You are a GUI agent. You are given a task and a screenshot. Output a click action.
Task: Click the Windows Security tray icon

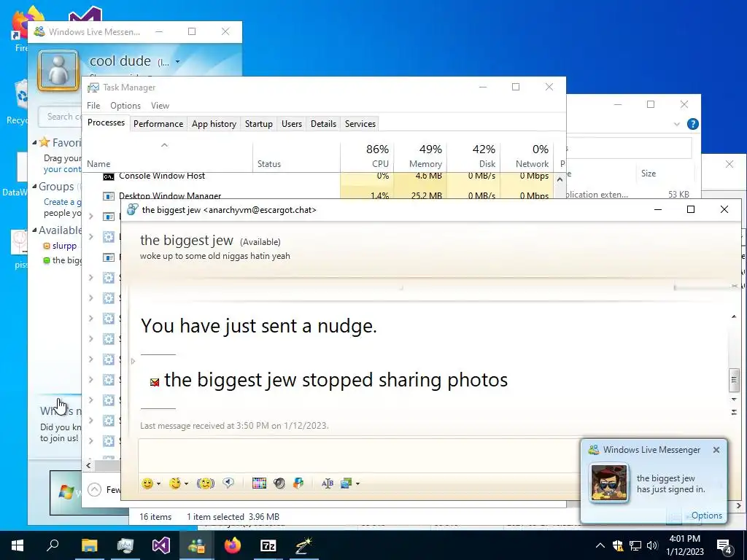click(x=618, y=545)
